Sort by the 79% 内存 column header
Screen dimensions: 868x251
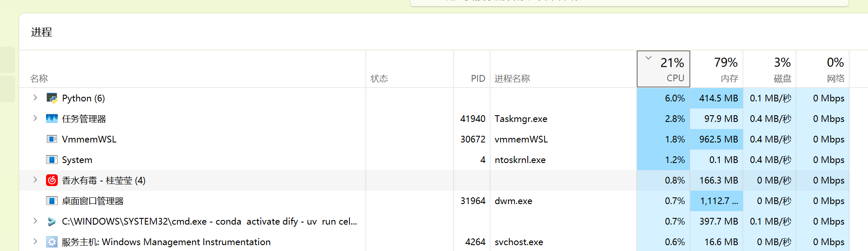click(x=716, y=69)
